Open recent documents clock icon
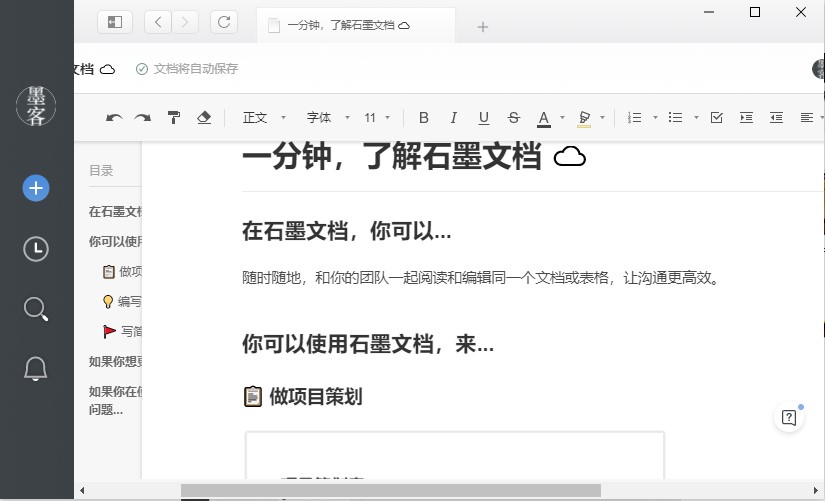Screen dimensions: 825x501 click(x=36, y=249)
